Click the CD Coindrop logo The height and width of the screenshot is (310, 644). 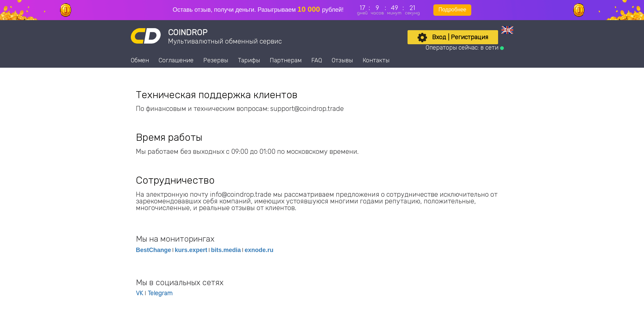click(146, 36)
